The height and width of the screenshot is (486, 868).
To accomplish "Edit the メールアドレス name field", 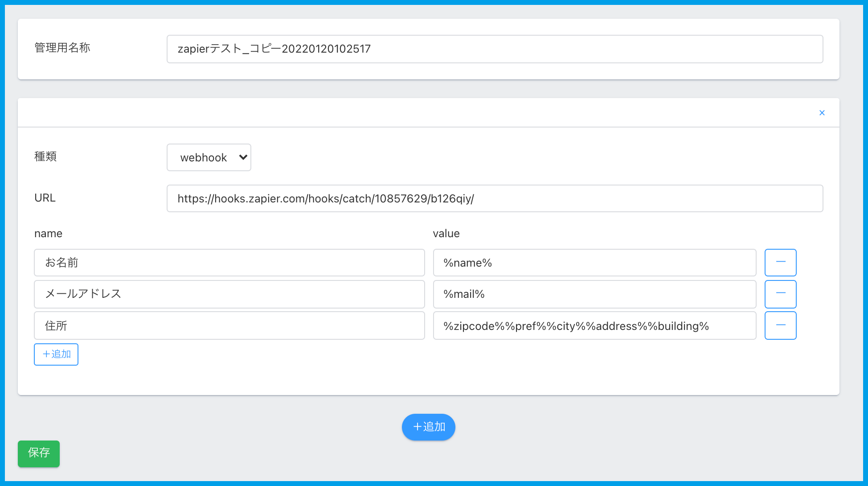I will point(229,294).
